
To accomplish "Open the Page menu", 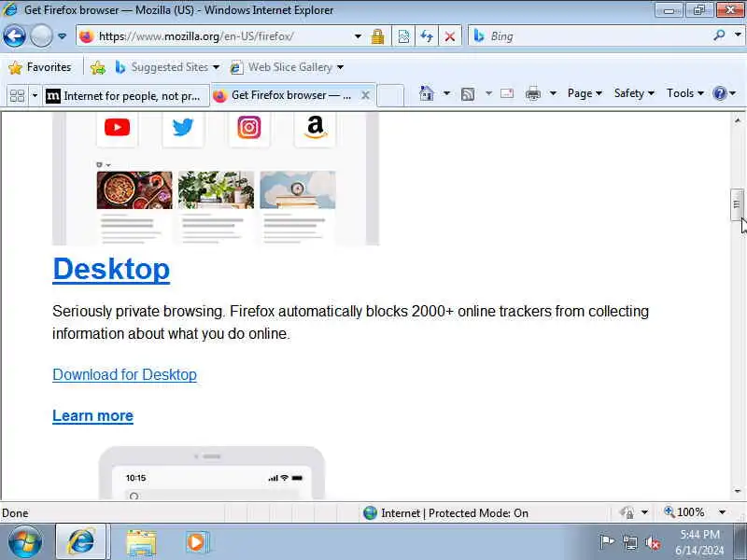I will [x=585, y=93].
